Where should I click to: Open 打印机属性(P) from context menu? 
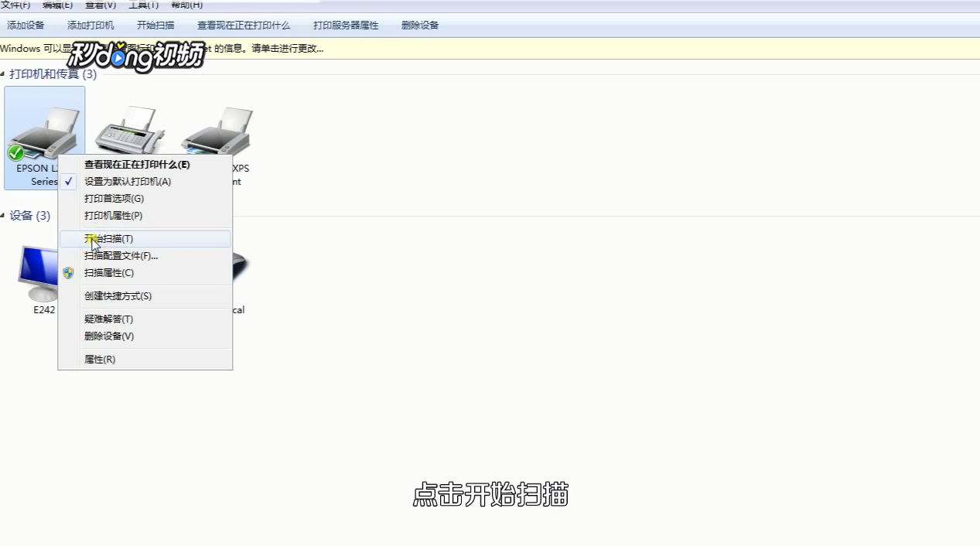145,216
